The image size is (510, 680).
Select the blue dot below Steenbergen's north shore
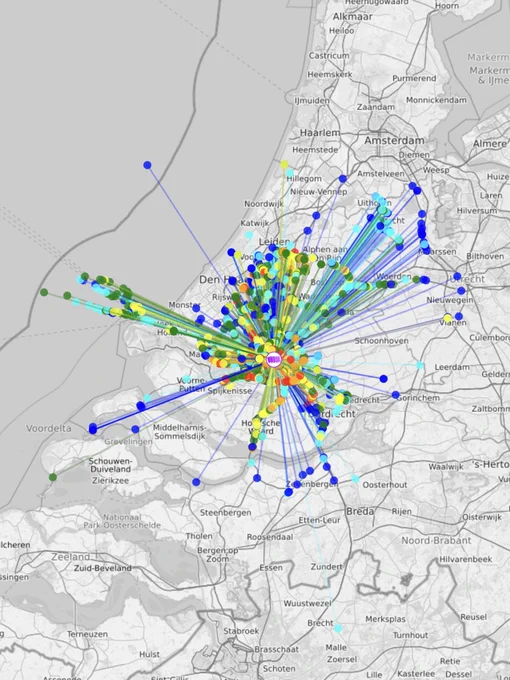tap(196, 482)
